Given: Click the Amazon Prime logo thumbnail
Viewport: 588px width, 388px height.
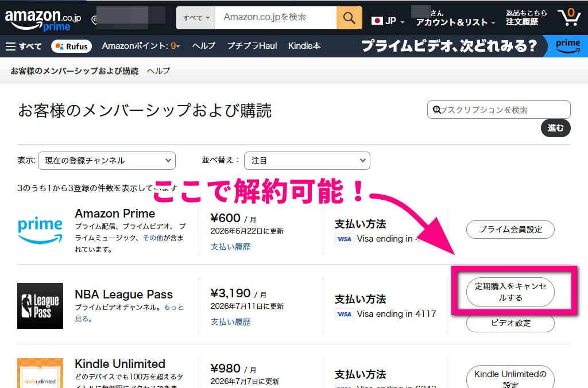Looking at the screenshot, I should (40, 230).
